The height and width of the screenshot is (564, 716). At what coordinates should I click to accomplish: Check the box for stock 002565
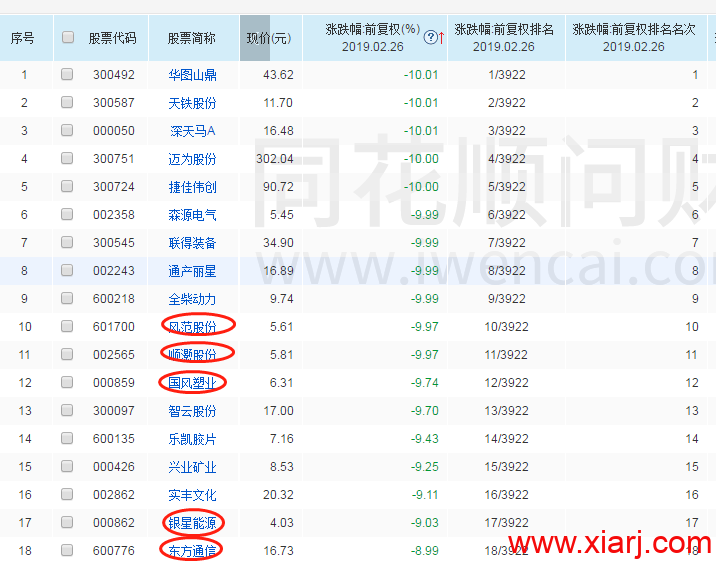(x=67, y=354)
